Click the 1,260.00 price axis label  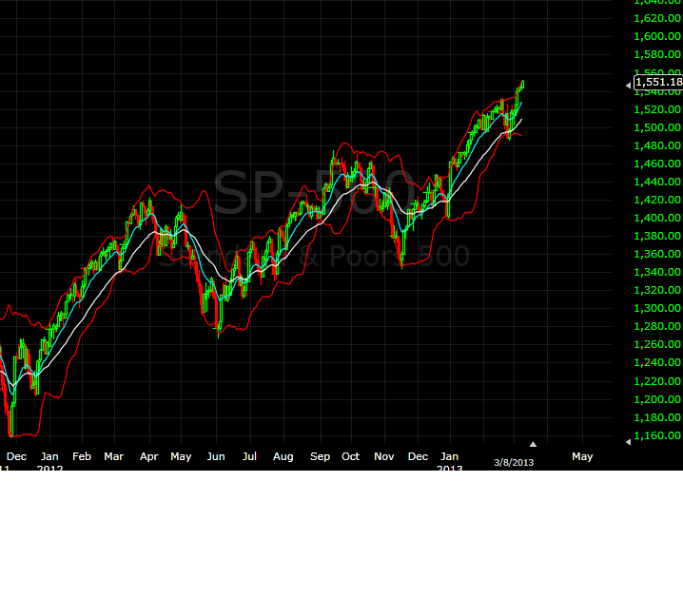[x=657, y=344]
